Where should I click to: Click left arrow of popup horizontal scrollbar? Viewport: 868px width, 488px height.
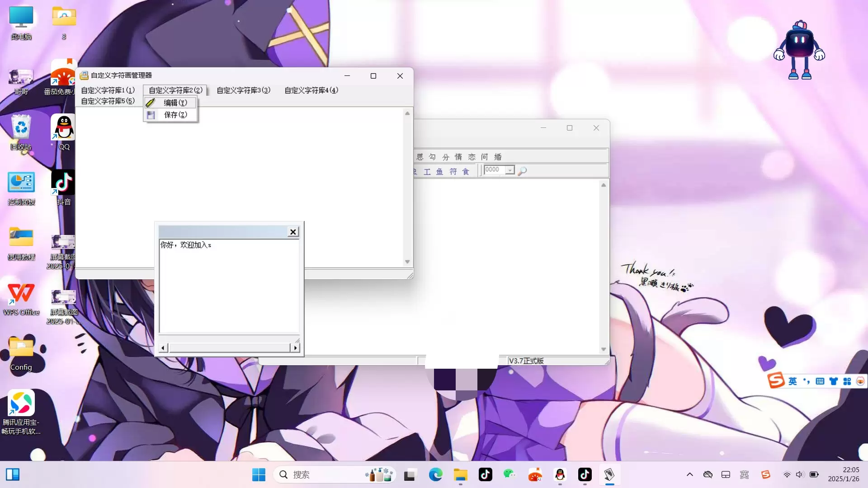click(163, 348)
